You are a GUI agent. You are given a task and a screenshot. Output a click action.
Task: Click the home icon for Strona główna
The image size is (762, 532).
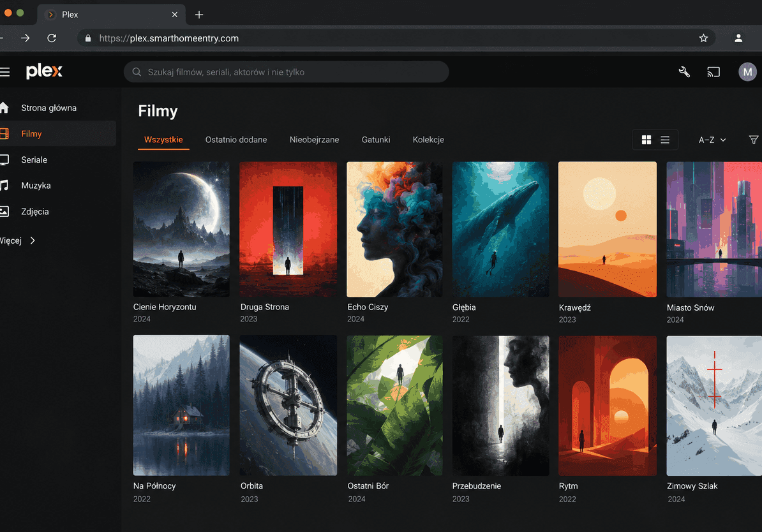[4, 107]
